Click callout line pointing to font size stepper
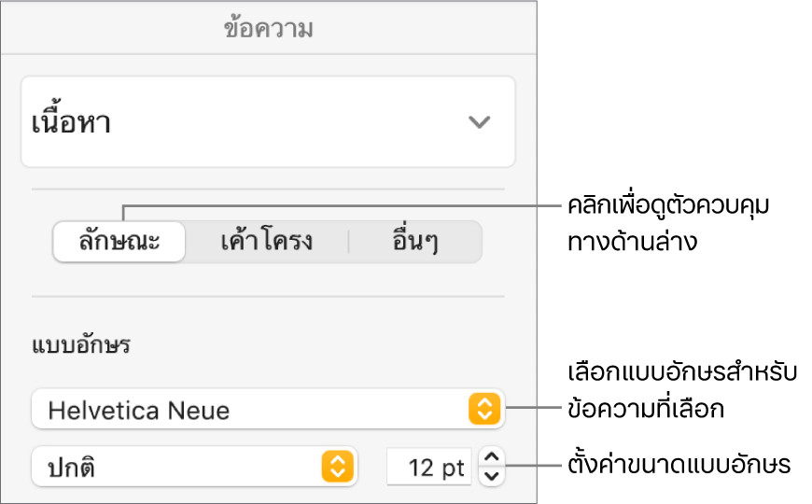Image resolution: width=812 pixels, height=504 pixels. [x=532, y=465]
